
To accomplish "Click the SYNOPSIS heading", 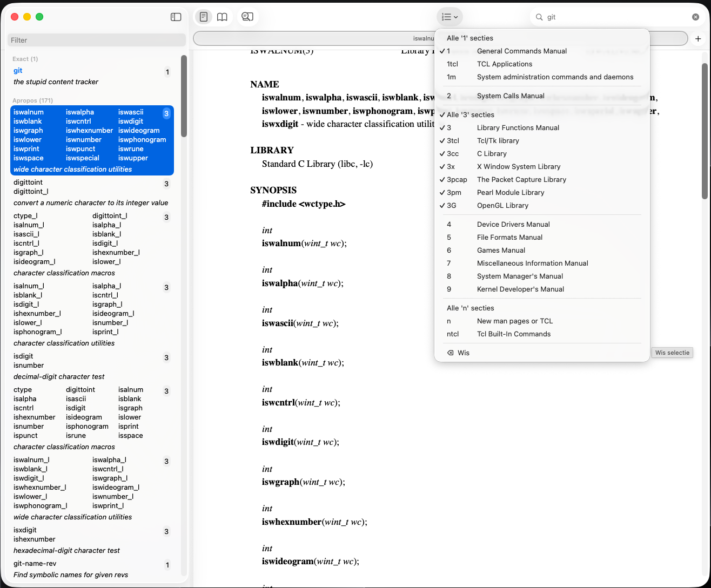I will click(274, 190).
